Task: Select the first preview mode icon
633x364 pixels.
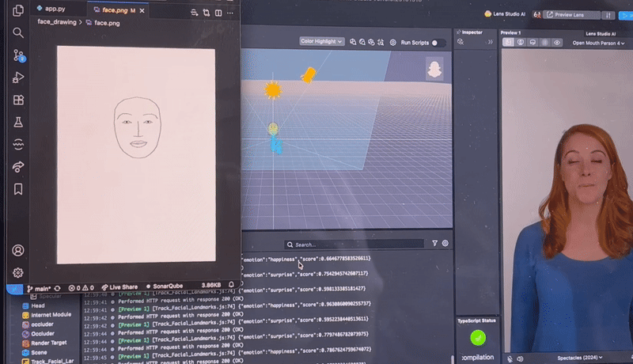Action: tap(508, 42)
